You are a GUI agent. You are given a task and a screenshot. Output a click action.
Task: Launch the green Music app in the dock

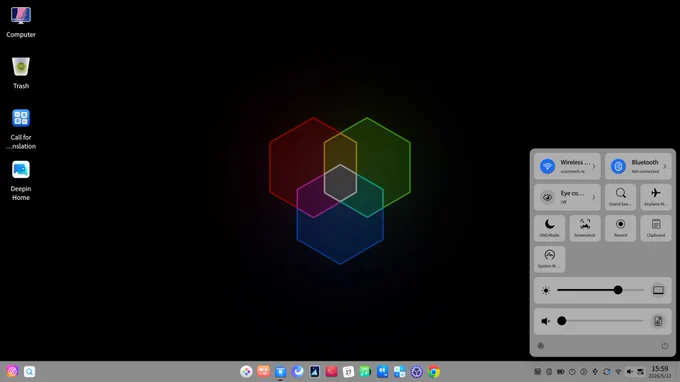click(x=365, y=372)
